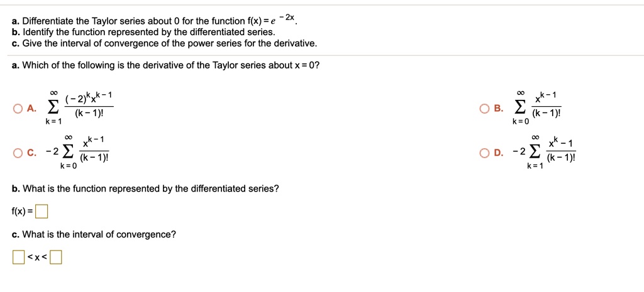This screenshot has height=292, width=644.
Task: Click option A's series with (-2)^k numerator
Action: [x=82, y=107]
